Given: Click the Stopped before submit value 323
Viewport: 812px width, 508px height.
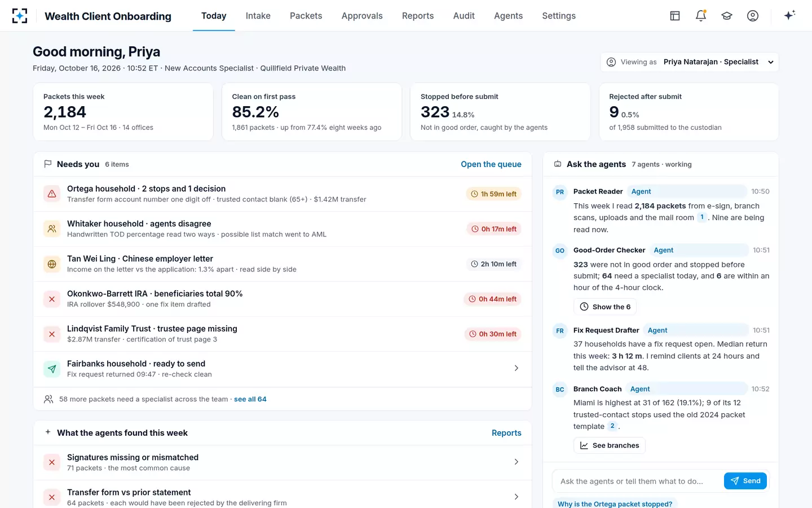Looking at the screenshot, I should pos(435,112).
